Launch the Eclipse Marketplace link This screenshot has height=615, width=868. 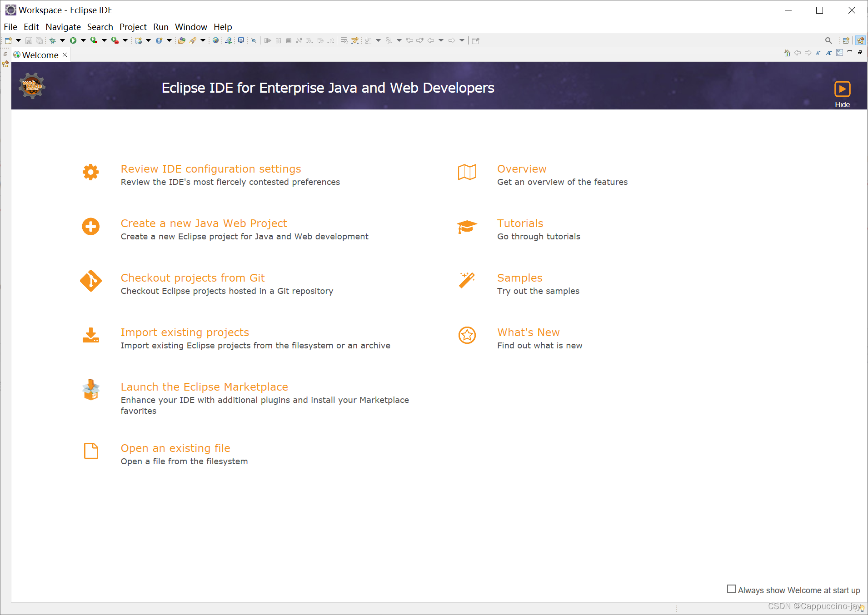click(204, 387)
